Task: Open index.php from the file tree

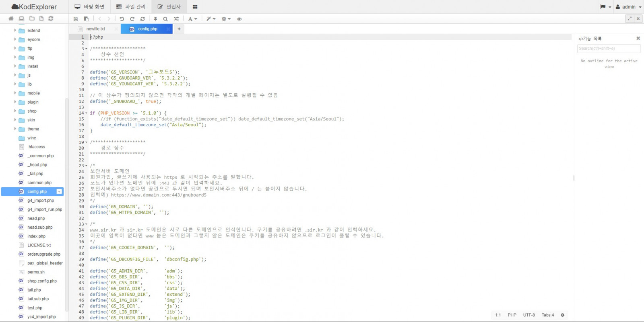Action: click(36, 236)
